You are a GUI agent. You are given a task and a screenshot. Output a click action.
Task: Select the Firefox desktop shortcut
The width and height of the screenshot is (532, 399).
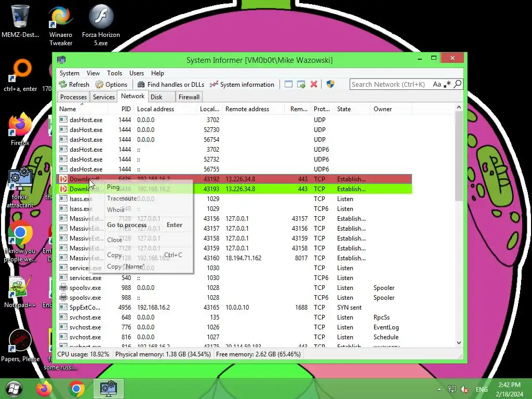tap(20, 129)
